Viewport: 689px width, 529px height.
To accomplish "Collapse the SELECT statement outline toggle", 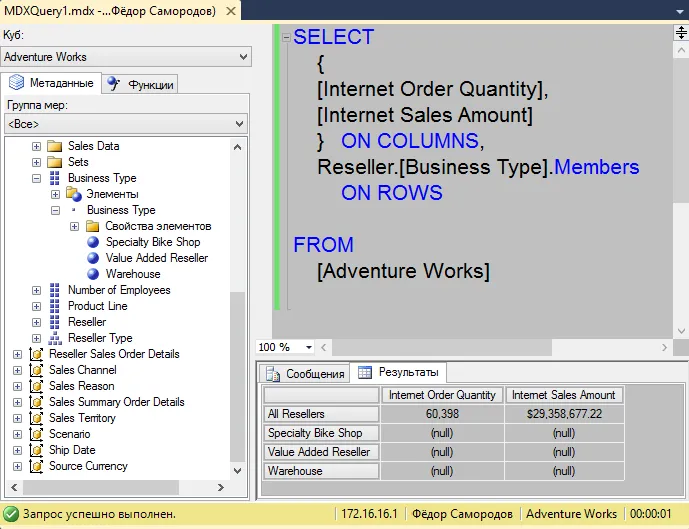I will 286,37.
